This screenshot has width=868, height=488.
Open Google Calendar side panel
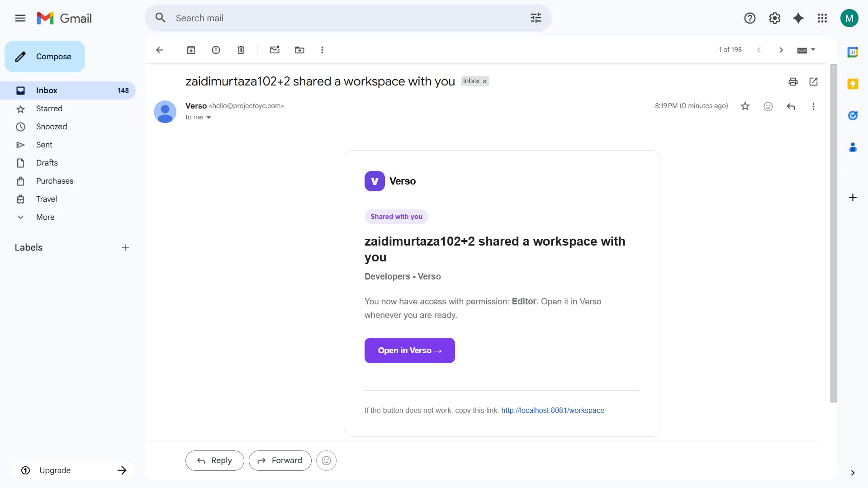click(x=853, y=52)
